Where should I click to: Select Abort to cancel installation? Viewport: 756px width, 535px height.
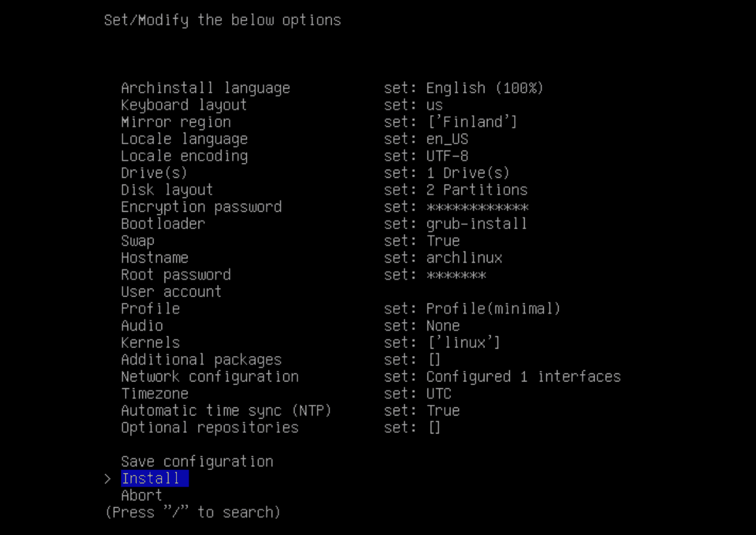click(142, 495)
